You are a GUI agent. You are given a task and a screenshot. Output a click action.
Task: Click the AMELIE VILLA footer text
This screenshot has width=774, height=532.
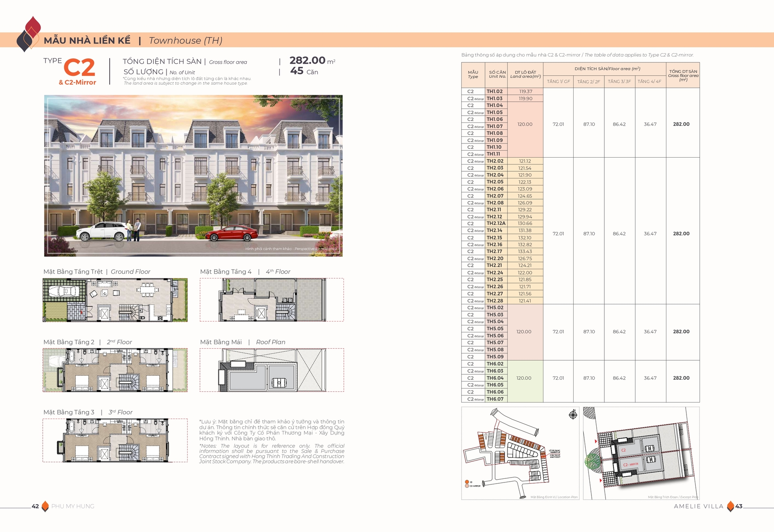[x=698, y=506]
